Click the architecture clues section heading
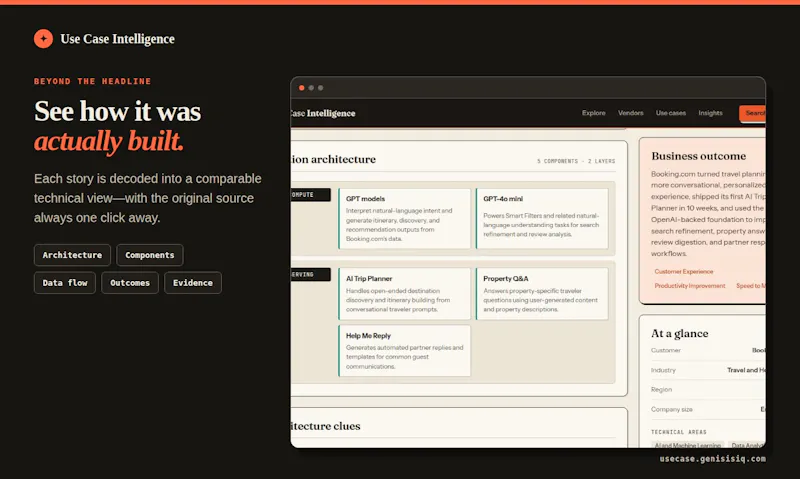This screenshot has width=800, height=479. tap(326, 426)
